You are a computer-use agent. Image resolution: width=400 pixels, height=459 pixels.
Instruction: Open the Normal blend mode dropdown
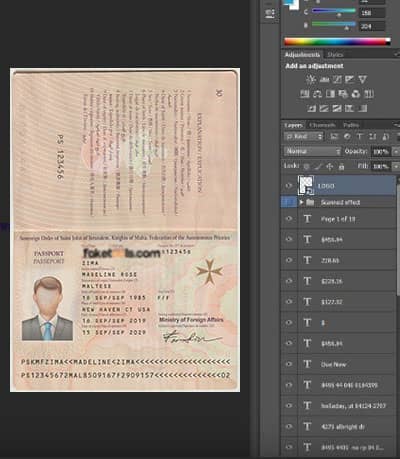[313, 151]
